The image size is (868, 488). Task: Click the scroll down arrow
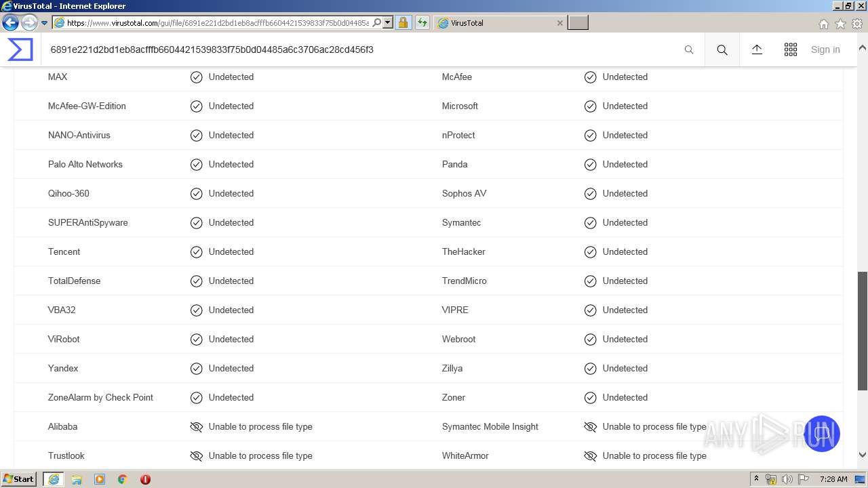[863, 455]
